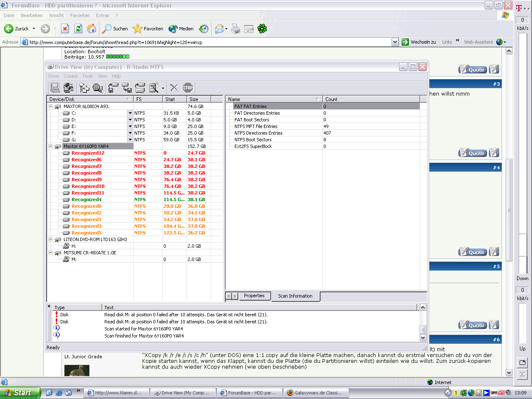Open the R-Studio Create menu
This screenshot has width=532, height=399.
coord(71,76)
